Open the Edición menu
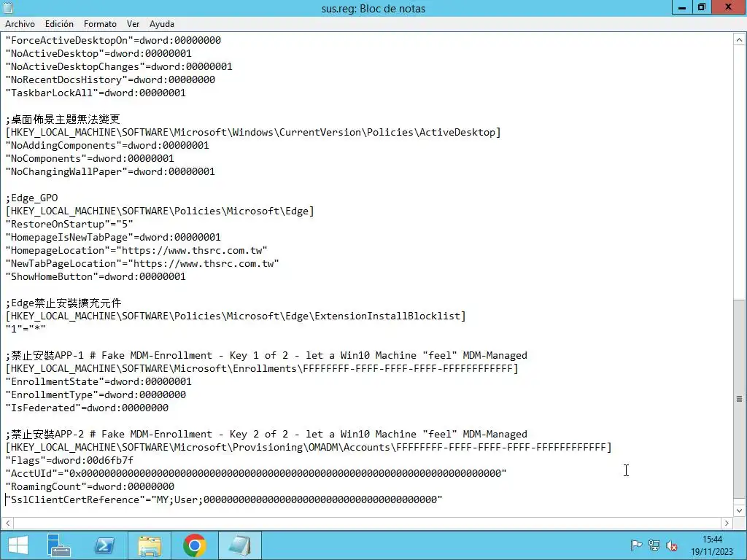The image size is (747, 560). [59, 24]
